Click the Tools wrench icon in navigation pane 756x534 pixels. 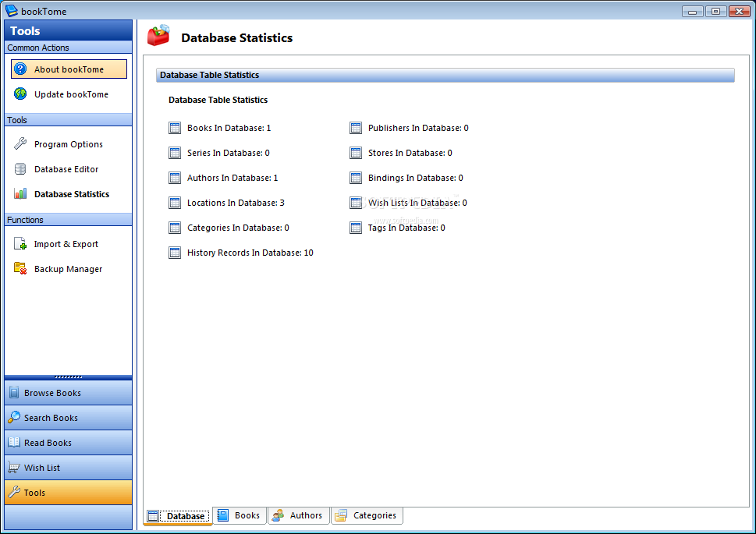[x=15, y=492]
